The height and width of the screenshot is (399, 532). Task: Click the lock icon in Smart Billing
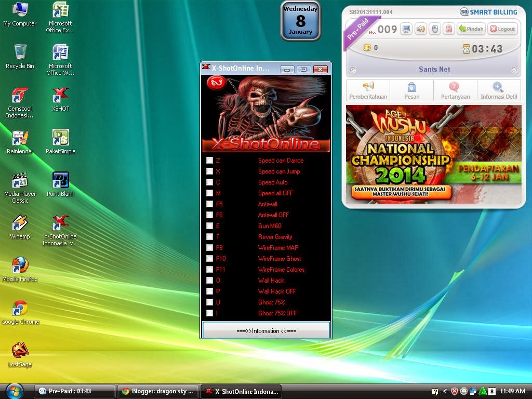pos(448,29)
